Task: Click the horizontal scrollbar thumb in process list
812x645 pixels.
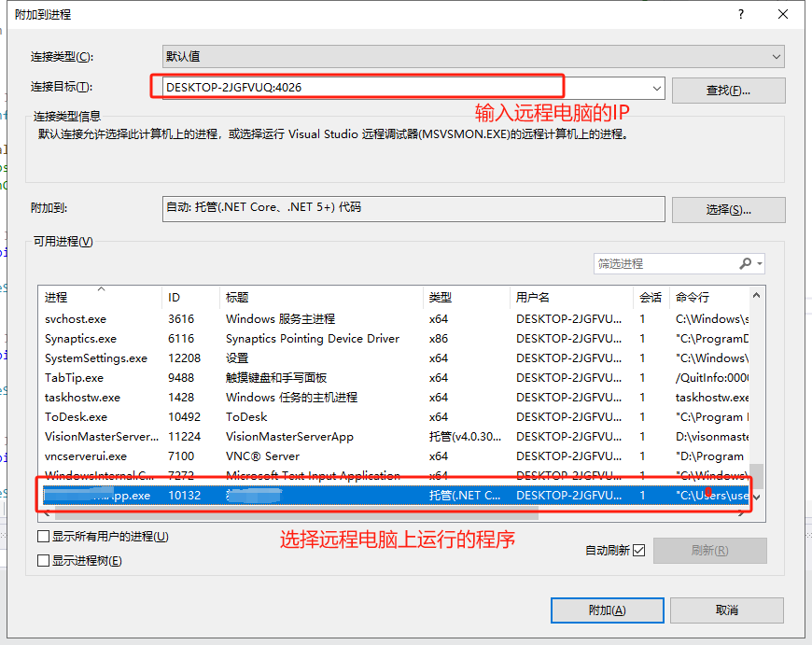Action: pos(297,513)
